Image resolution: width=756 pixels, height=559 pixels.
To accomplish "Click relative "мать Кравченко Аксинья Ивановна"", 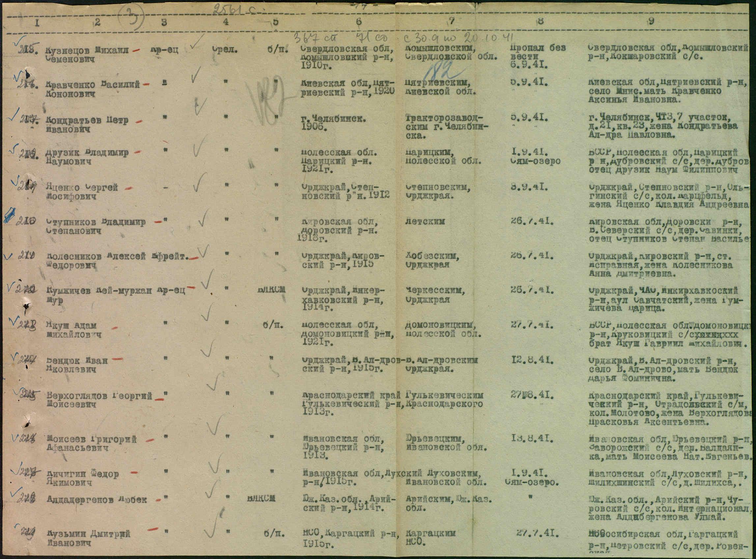I will [x=655, y=96].
